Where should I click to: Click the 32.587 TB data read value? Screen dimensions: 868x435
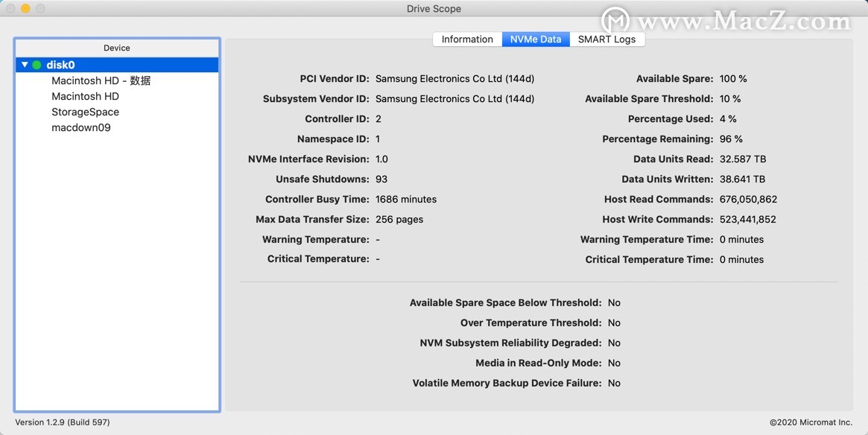pyautogui.click(x=743, y=159)
